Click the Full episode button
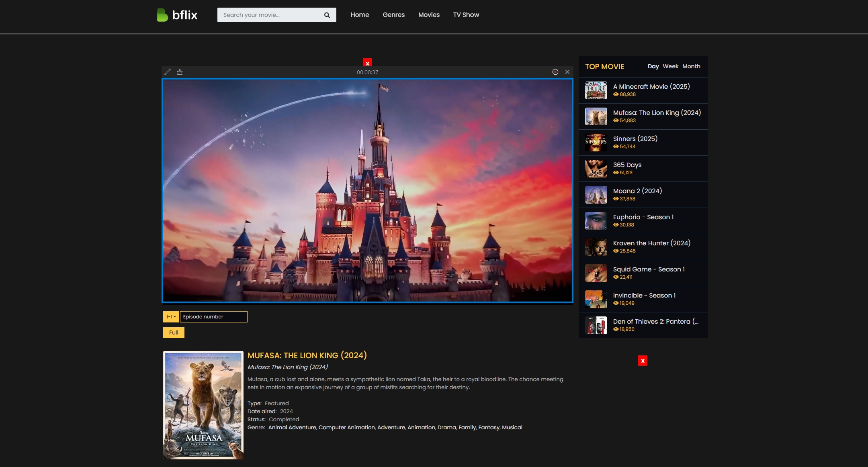The width and height of the screenshot is (868, 467). coord(174,332)
